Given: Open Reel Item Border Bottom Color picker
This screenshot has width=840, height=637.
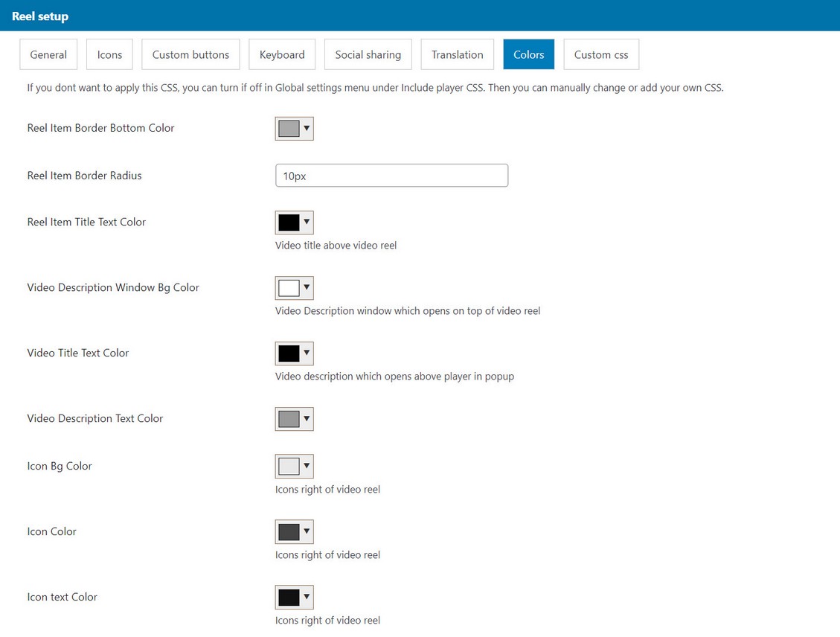Looking at the screenshot, I should (289, 129).
